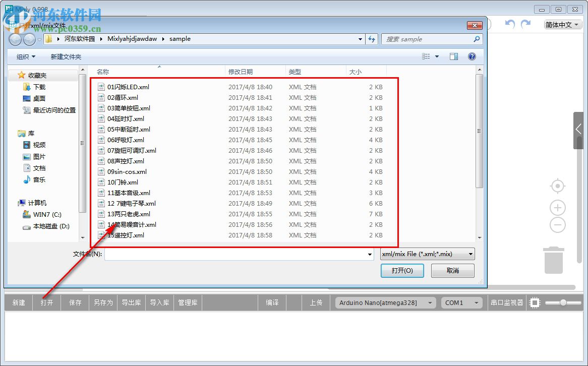Click the Undo arrow icon

[509, 24]
